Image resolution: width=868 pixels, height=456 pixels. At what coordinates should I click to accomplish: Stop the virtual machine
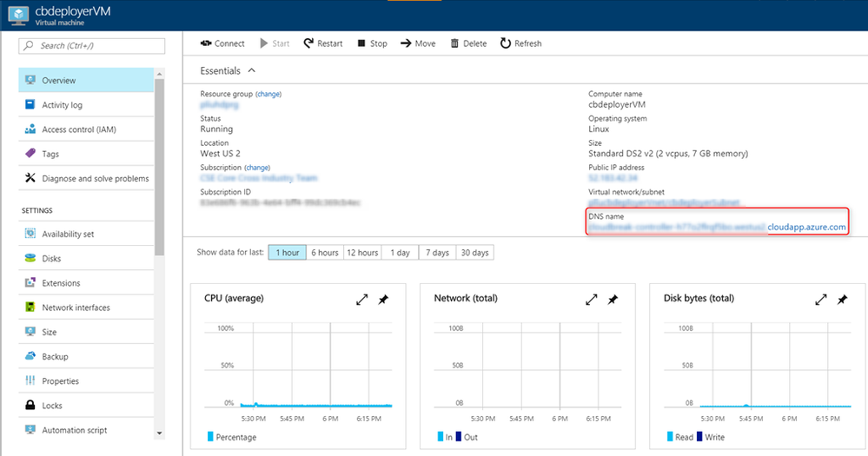pyautogui.click(x=372, y=43)
